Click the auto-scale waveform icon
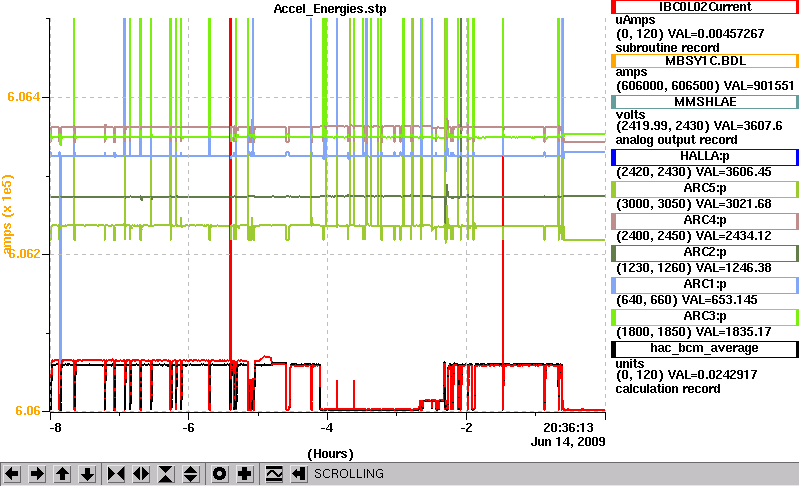 [274, 474]
